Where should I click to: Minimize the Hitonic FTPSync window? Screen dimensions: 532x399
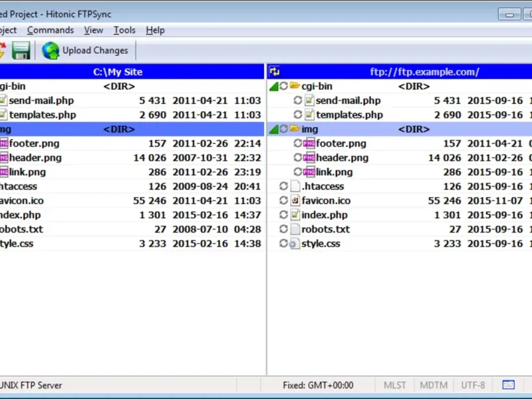[509, 15]
